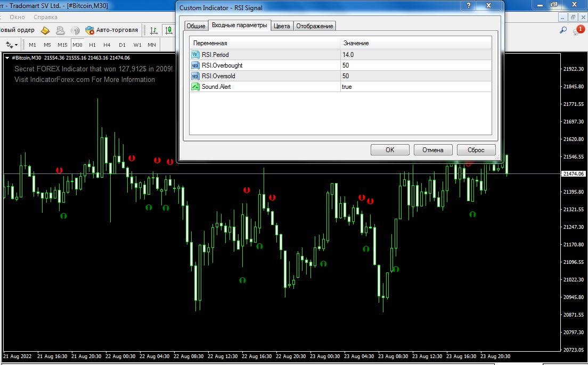The width and height of the screenshot is (588, 365).
Task: Click the MetaQuotes Language Editor book icon
Action: (x=45, y=30)
